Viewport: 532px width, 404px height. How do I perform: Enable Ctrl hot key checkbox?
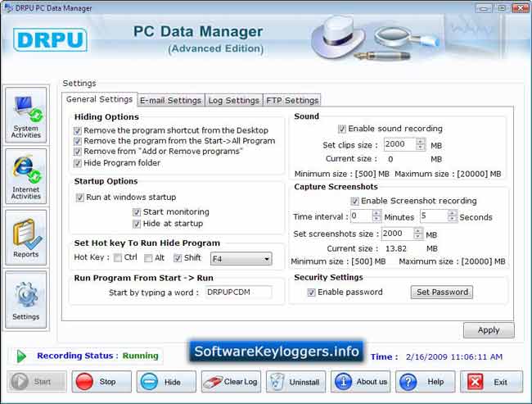click(118, 258)
